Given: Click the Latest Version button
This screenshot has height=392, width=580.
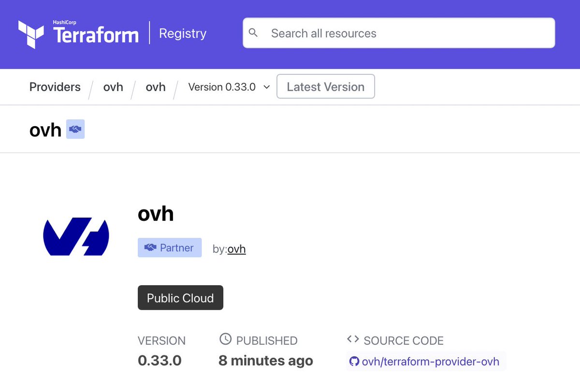Looking at the screenshot, I should (x=326, y=87).
